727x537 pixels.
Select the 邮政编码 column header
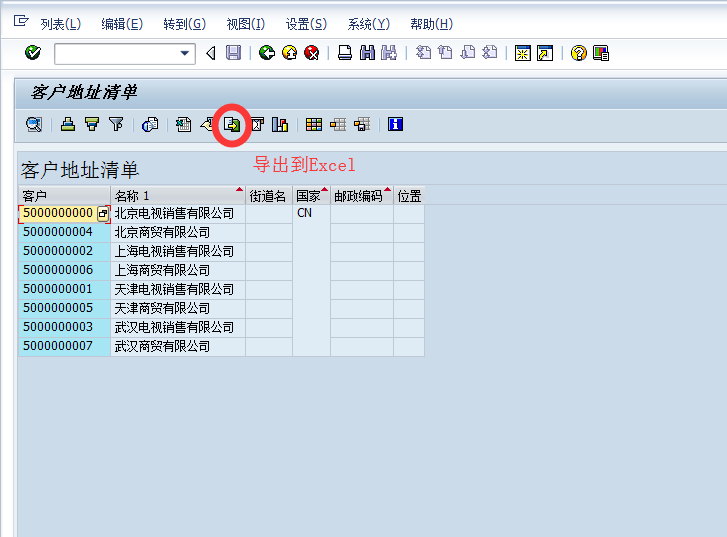[x=362, y=196]
